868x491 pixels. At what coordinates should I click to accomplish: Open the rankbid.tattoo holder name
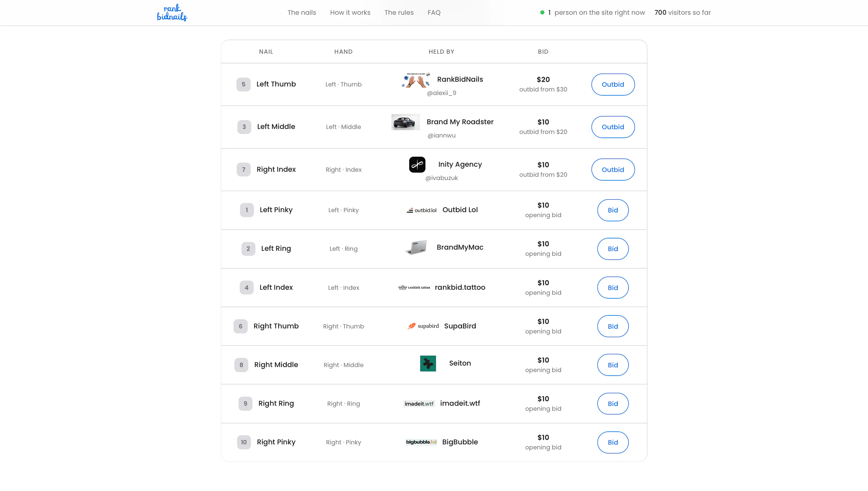coord(460,287)
